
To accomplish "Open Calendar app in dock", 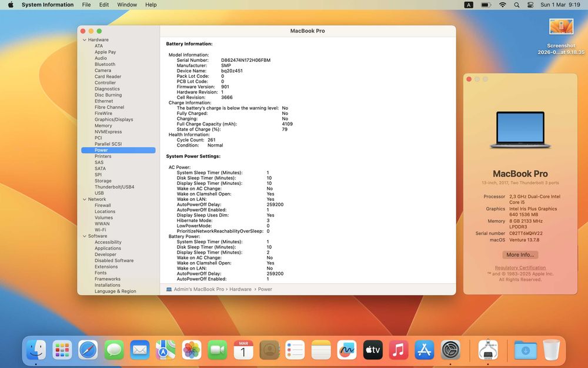I will (x=243, y=350).
